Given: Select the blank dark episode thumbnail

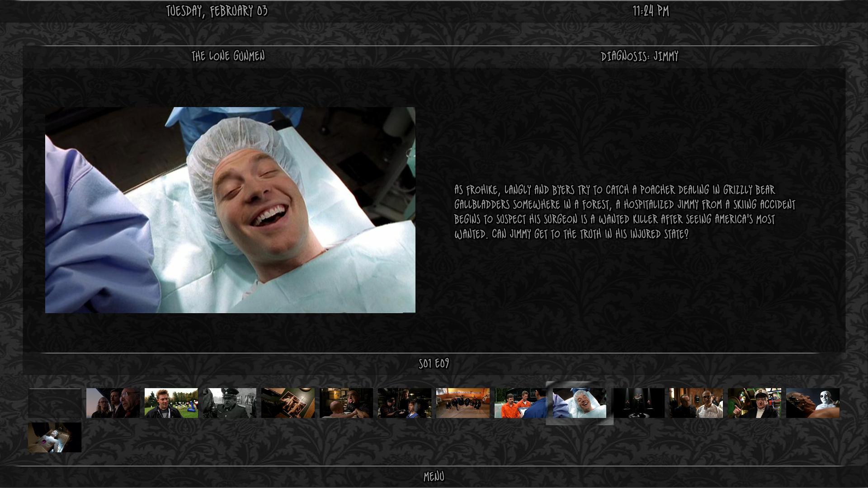Looking at the screenshot, I should coord(55,403).
